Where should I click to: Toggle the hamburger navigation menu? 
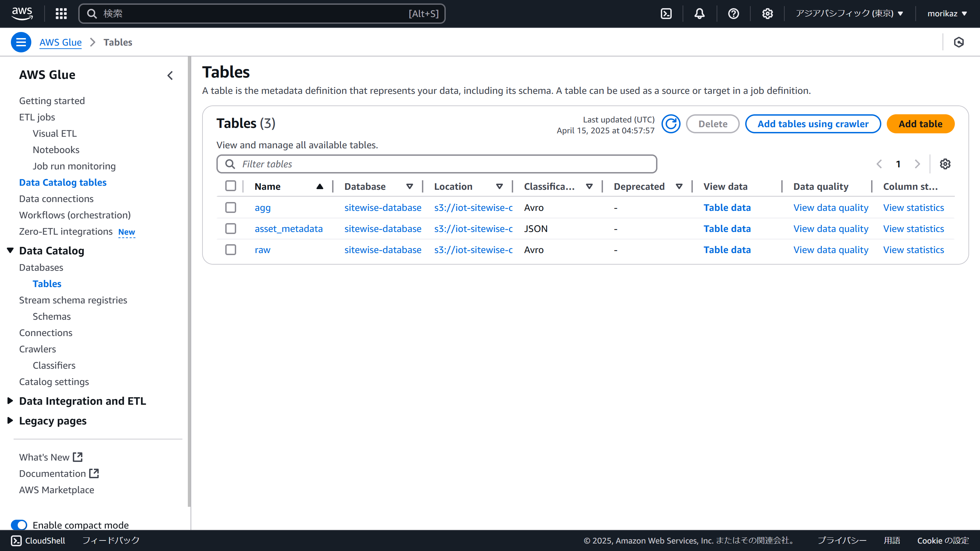pyautogui.click(x=21, y=42)
